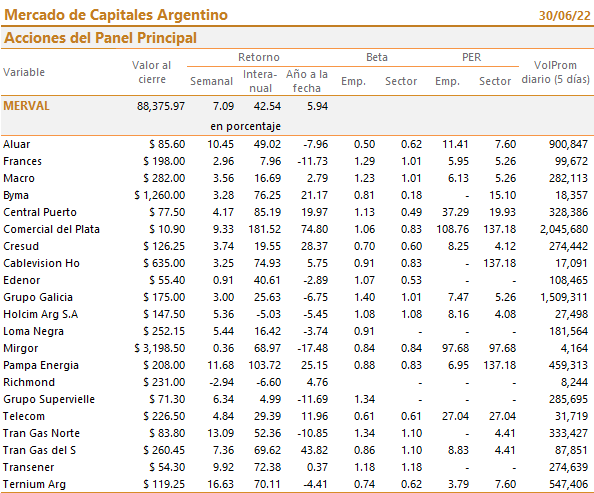Image resolution: width=594 pixels, height=493 pixels.
Task: Click the Mercado de Capitales Argentino title
Action: [116, 15]
